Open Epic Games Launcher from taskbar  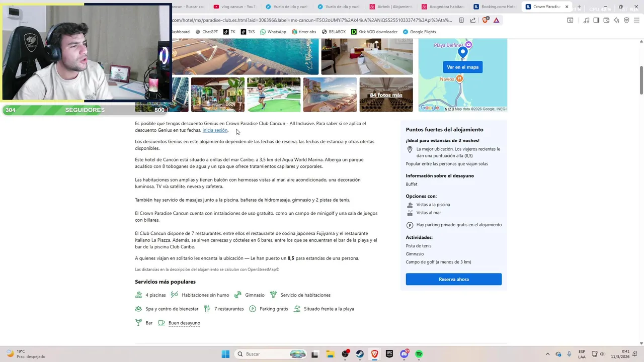coord(389,354)
